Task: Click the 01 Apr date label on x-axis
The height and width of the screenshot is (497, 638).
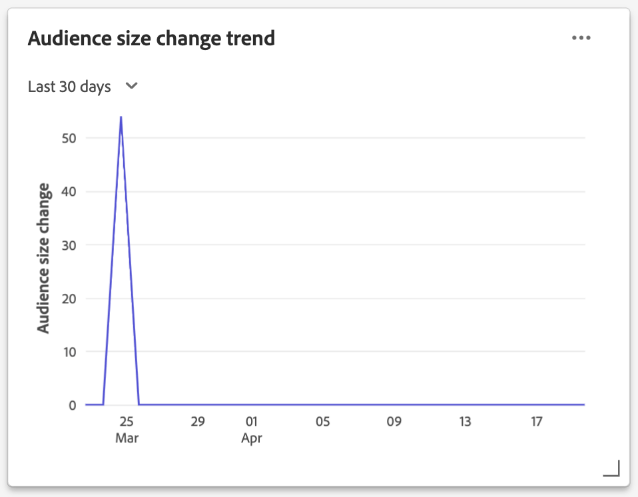Action: coord(252,430)
